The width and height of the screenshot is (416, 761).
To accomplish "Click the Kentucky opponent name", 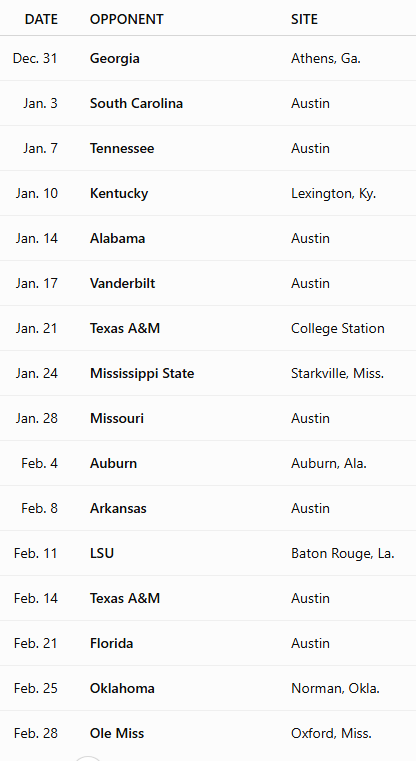I will [x=119, y=194].
